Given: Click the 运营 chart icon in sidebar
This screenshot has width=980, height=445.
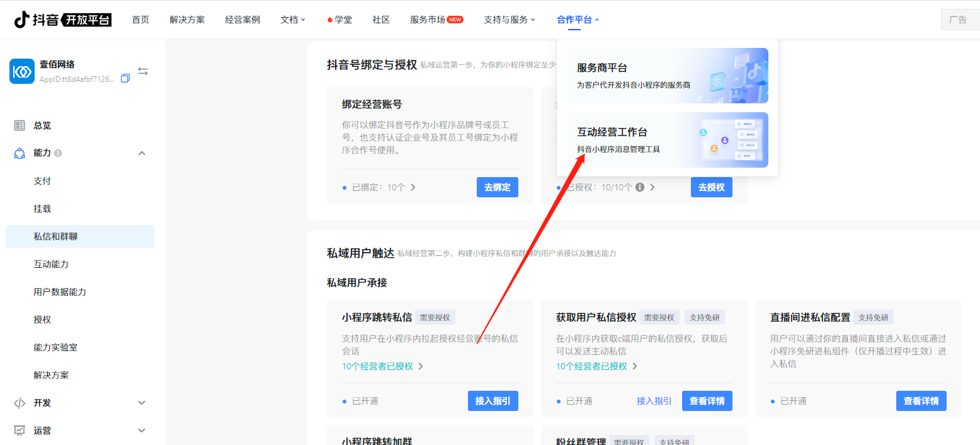Looking at the screenshot, I should (x=20, y=431).
